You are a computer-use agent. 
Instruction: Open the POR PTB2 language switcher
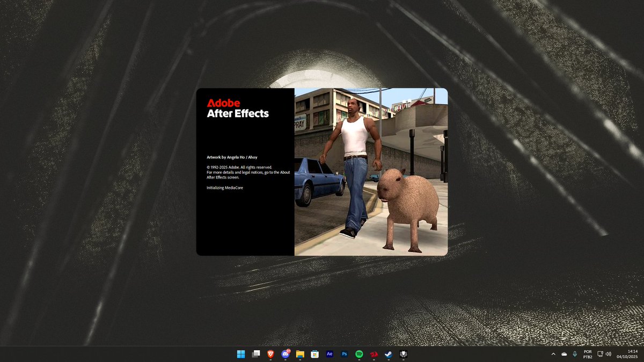point(588,354)
